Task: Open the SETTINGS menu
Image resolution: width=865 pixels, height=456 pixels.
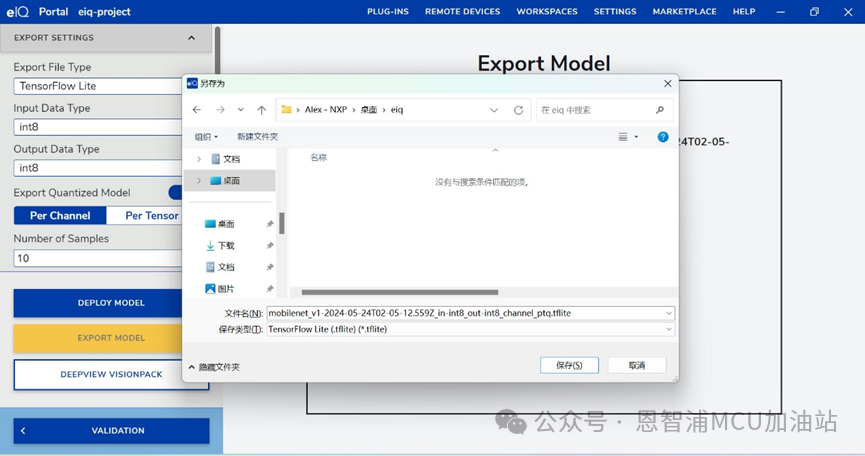Action: coord(615,12)
